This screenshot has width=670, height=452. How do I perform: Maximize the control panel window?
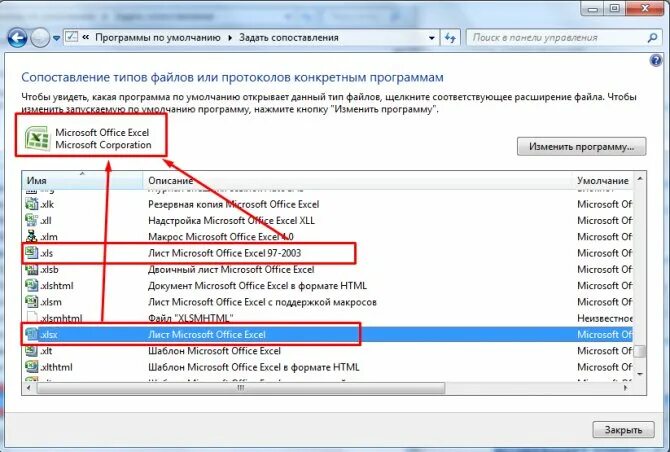(614, 9)
